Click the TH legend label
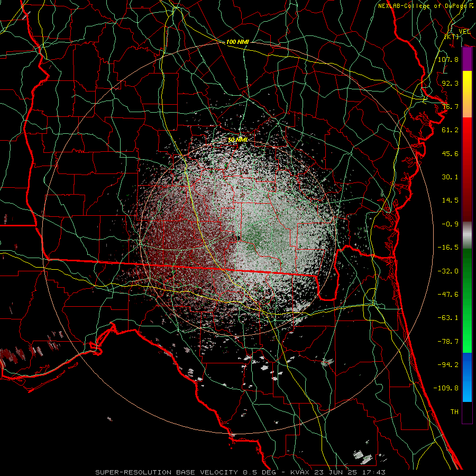Image resolution: width=476 pixels, height=476 pixels. click(454, 412)
